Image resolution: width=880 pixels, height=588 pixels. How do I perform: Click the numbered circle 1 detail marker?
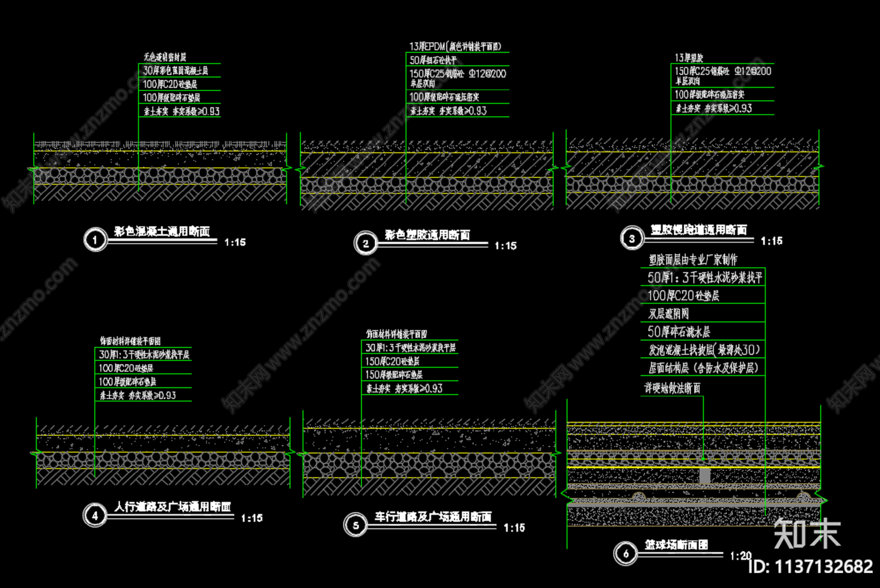coord(95,240)
